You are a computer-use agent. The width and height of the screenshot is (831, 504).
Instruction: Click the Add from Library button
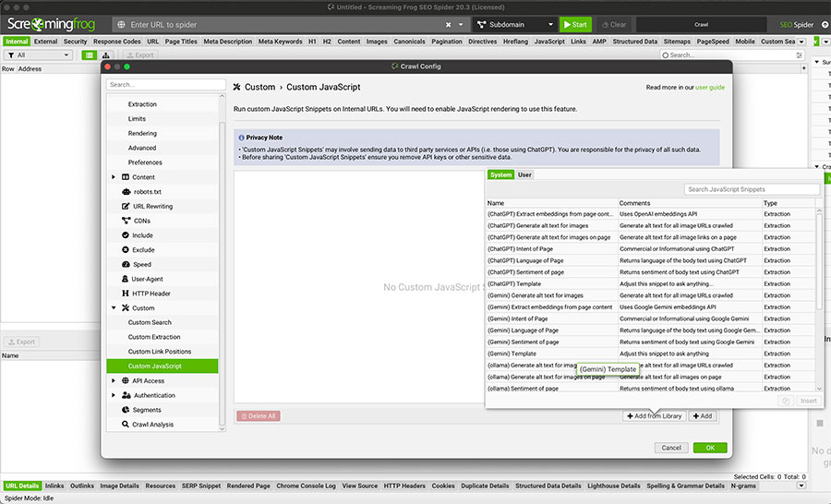pyautogui.click(x=655, y=416)
